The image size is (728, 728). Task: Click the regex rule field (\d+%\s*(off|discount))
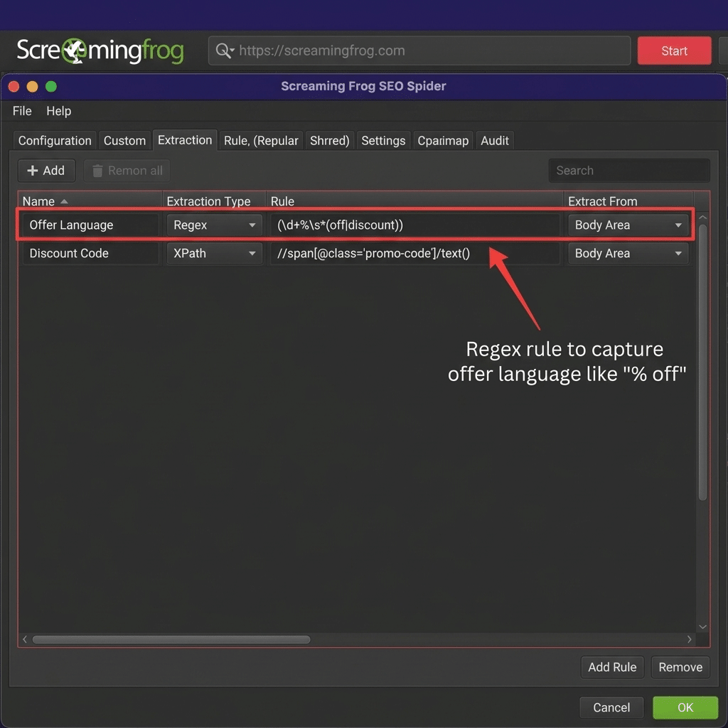click(x=414, y=225)
